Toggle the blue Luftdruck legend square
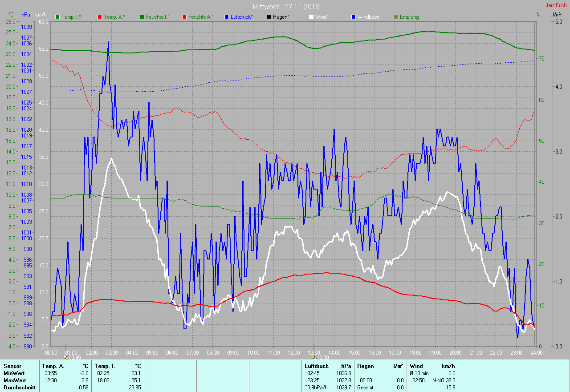 (227, 17)
